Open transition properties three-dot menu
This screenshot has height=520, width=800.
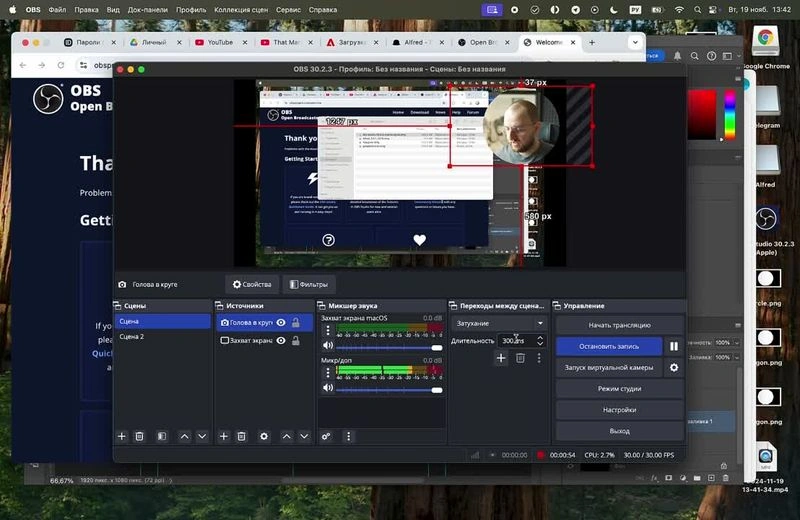539,358
